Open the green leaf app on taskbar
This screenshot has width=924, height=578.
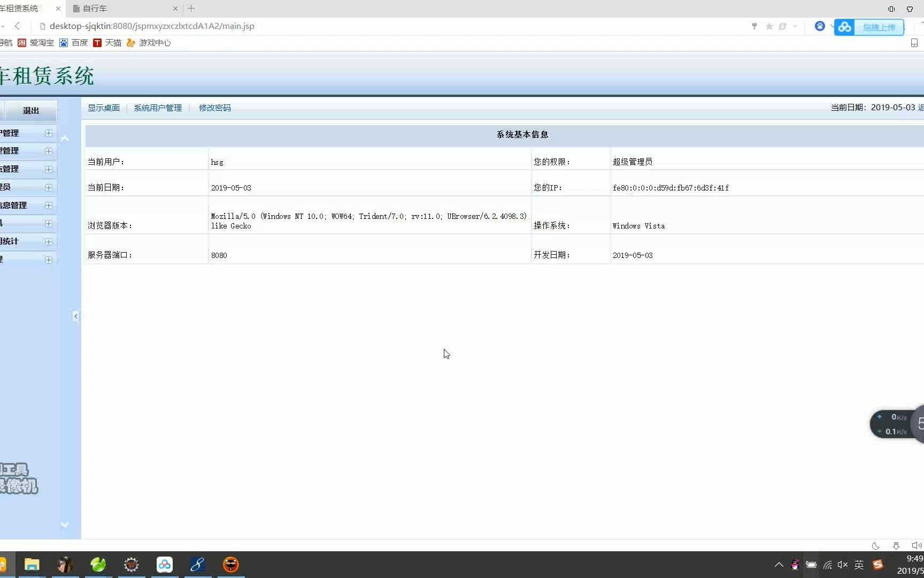coord(98,565)
